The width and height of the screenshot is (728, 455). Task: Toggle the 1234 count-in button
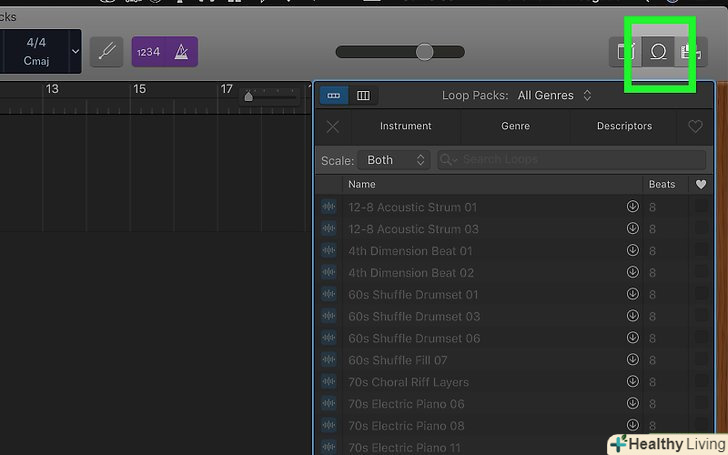click(148, 52)
